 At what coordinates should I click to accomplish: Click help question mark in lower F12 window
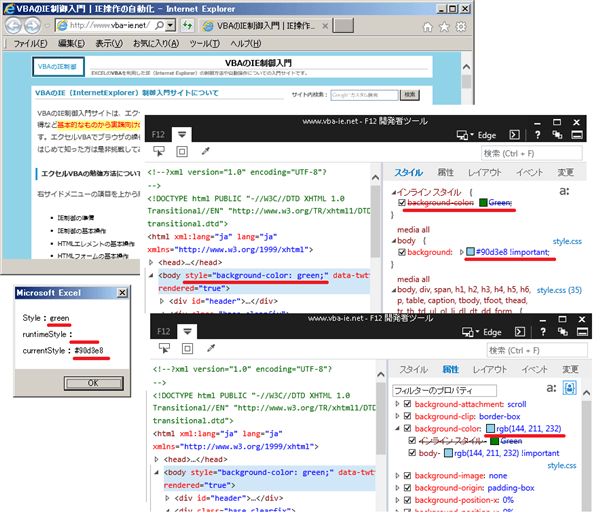click(x=543, y=332)
